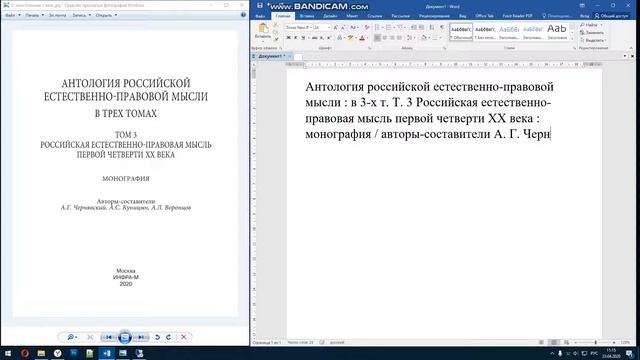640x360 pixels.
Task: Select the No Spacing style thumbnail
Action: pos(485,32)
